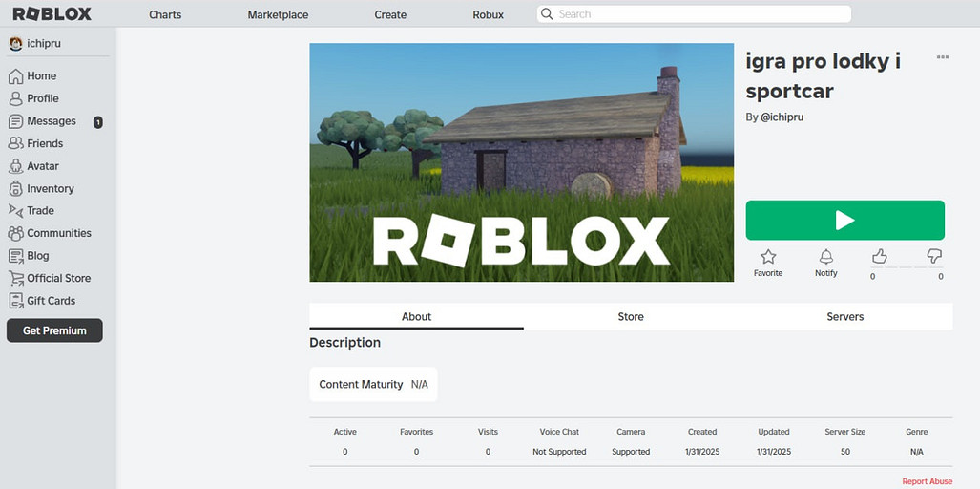Select the About tab
This screenshot has height=489, width=980.
pyautogui.click(x=416, y=317)
